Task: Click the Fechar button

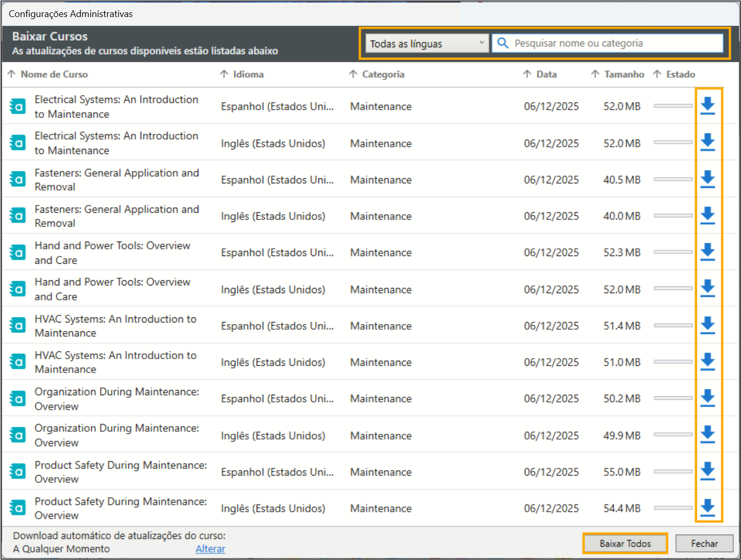Action: [x=704, y=544]
